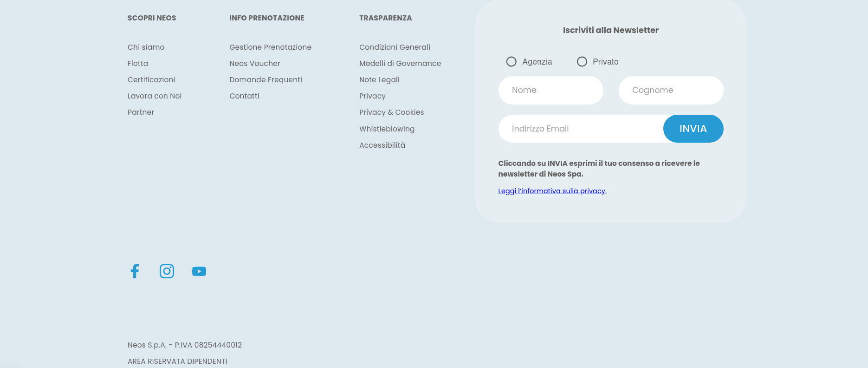This screenshot has height=368, width=868.
Task: Open the Neos Facebook page icon
Action: 135,271
